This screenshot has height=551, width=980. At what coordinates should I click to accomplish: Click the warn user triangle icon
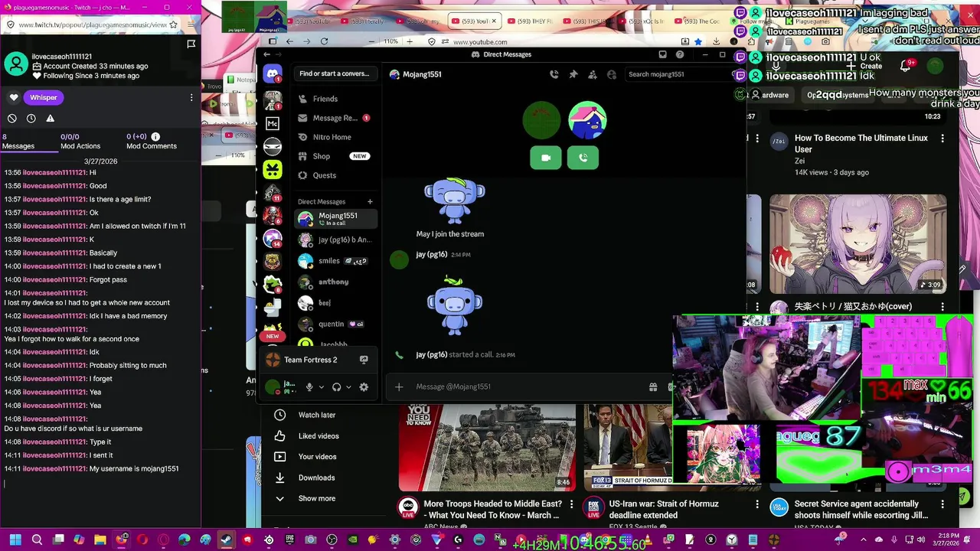tap(50, 119)
